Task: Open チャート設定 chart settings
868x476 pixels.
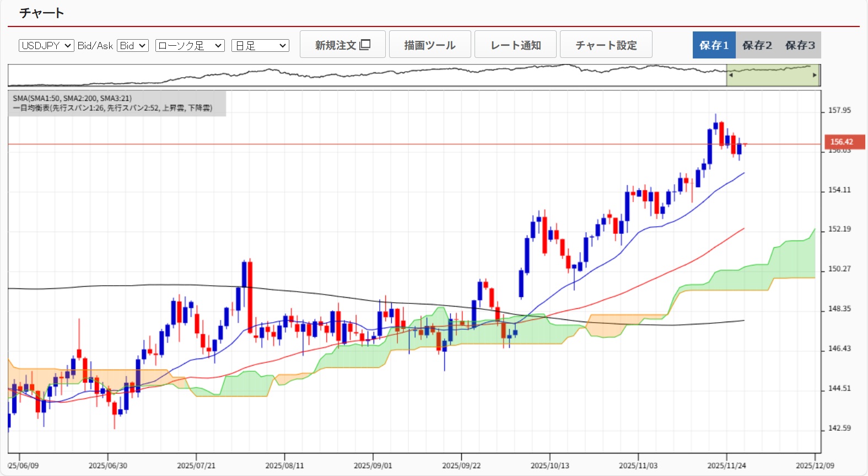Action: [606, 45]
